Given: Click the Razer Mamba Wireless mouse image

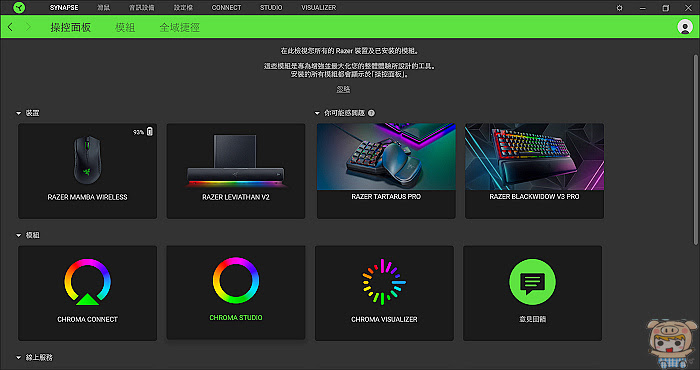Looking at the screenshot, I should point(88,160).
